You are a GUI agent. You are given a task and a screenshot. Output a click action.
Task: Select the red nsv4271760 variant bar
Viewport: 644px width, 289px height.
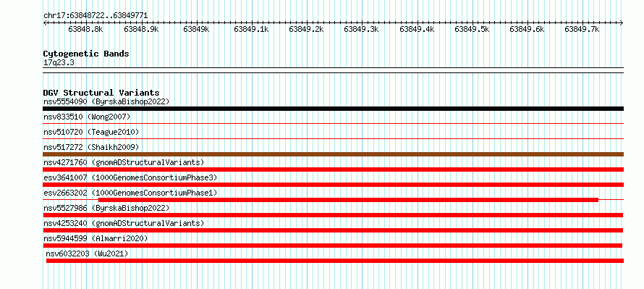tap(333, 169)
